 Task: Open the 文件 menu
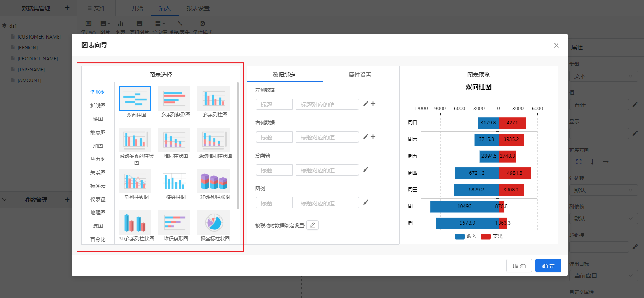click(x=96, y=8)
